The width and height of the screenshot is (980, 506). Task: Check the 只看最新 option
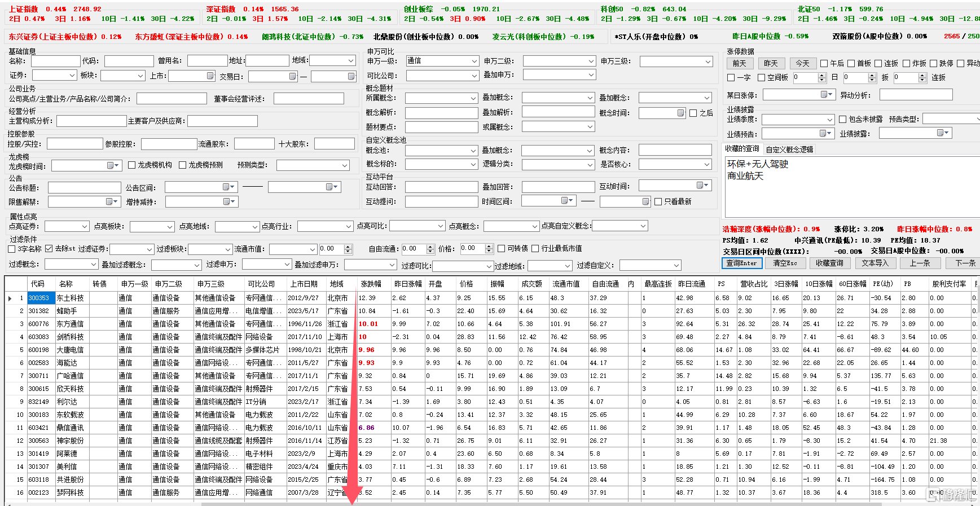click(x=658, y=201)
